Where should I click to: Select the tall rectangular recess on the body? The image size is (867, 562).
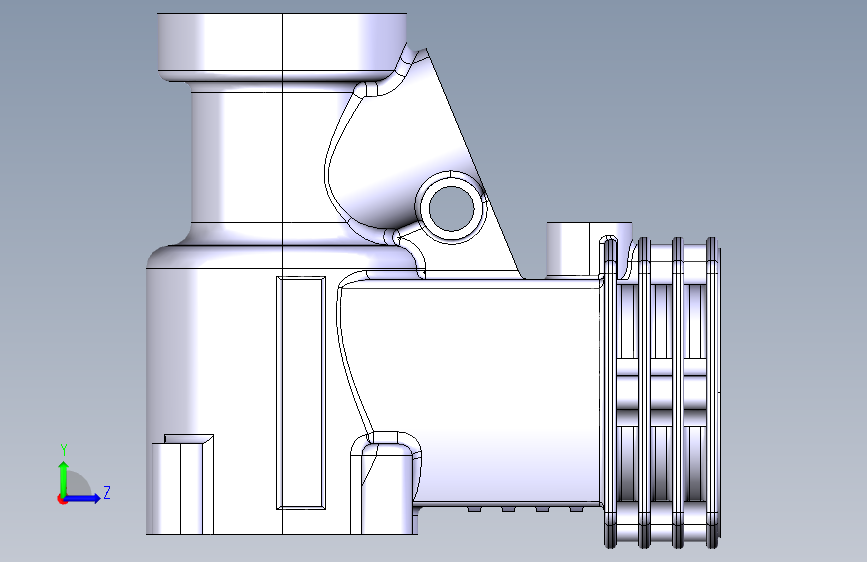pyautogui.click(x=301, y=393)
